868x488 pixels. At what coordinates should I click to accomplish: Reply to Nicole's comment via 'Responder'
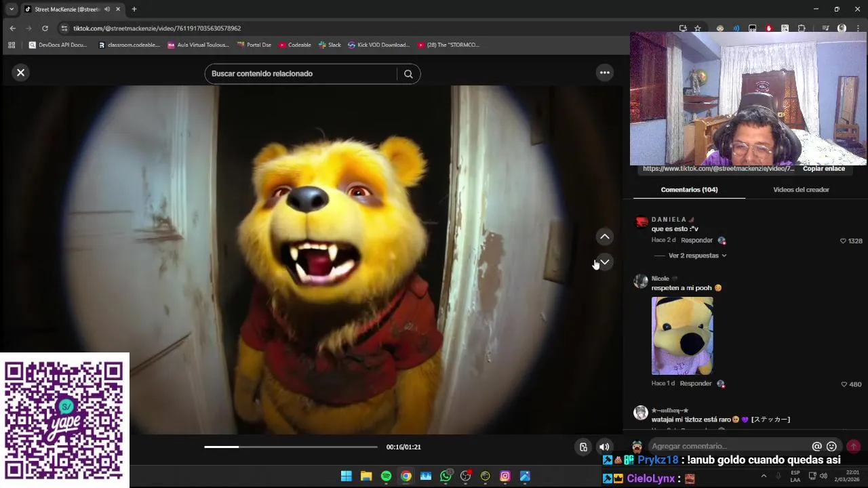click(x=696, y=384)
